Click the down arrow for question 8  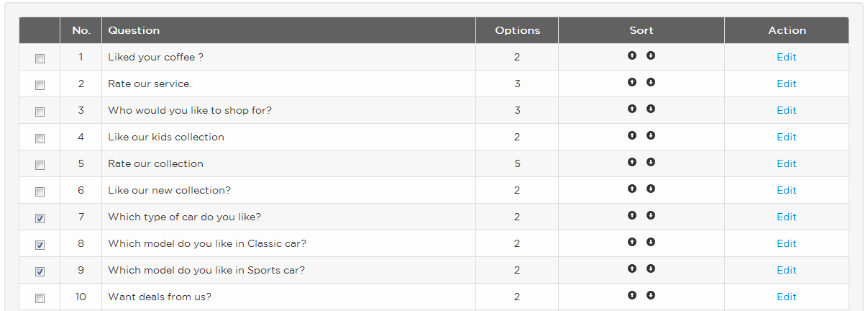[651, 242]
